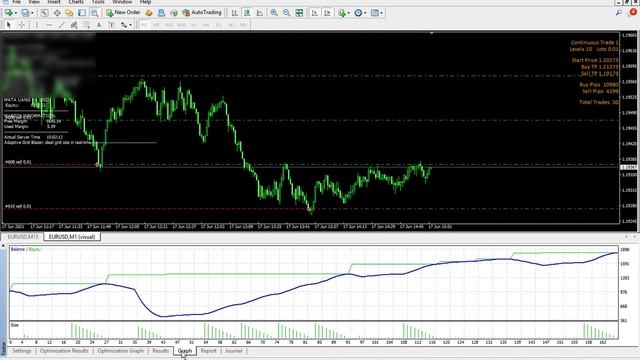Open the red notifications badge
This screenshot has width=640, height=360.
click(633, 12)
